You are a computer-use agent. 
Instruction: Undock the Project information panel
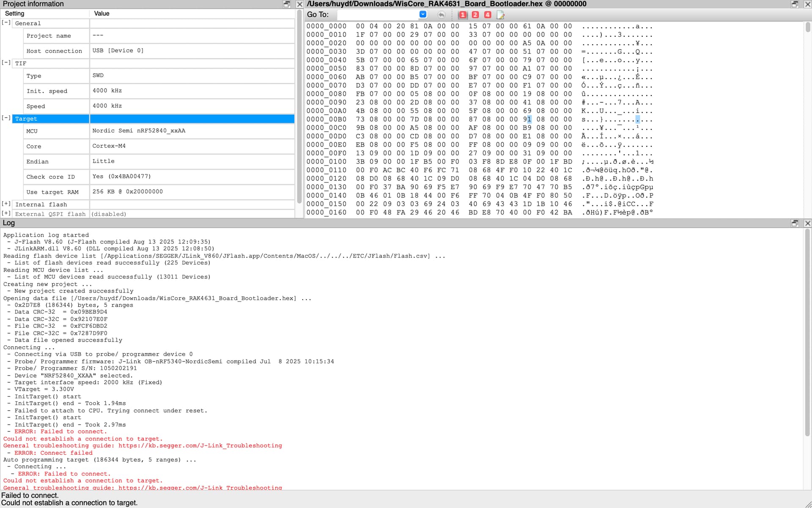click(287, 4)
